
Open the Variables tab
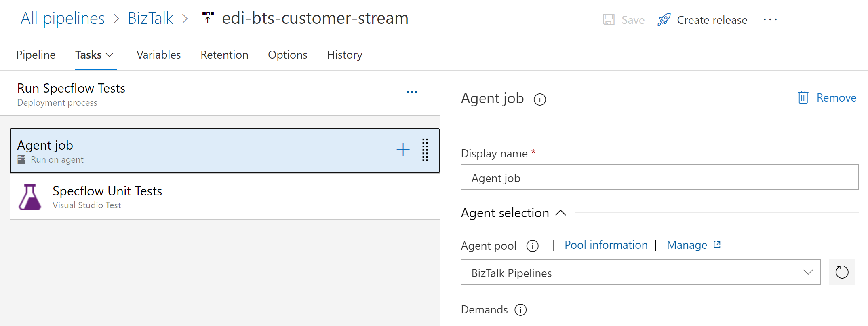tap(159, 55)
